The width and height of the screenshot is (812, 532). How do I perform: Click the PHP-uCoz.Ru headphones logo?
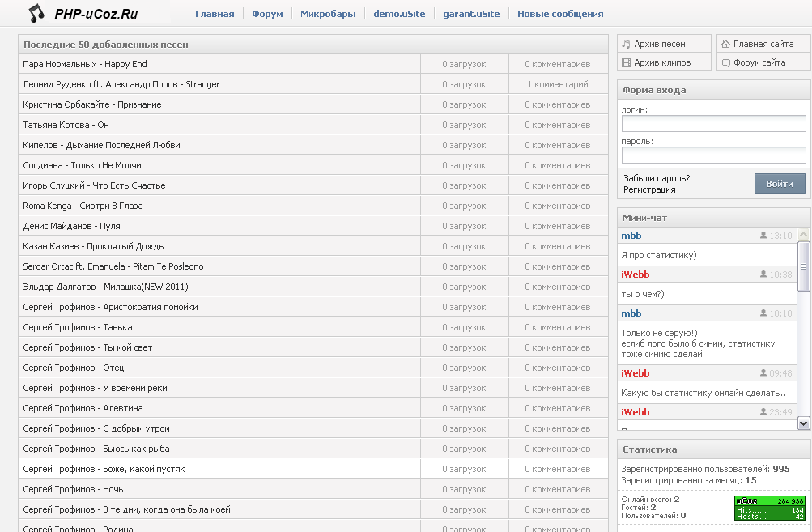[x=36, y=14]
